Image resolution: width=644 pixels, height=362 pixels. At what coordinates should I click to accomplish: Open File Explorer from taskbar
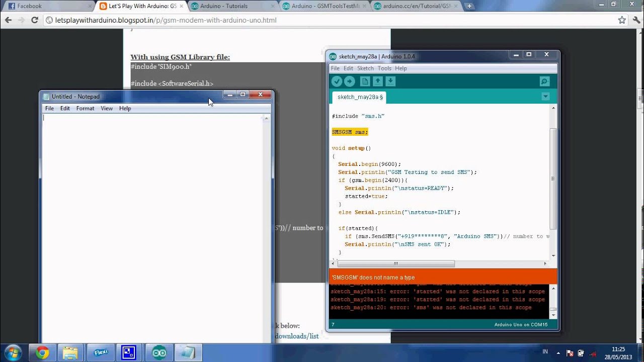(x=70, y=353)
